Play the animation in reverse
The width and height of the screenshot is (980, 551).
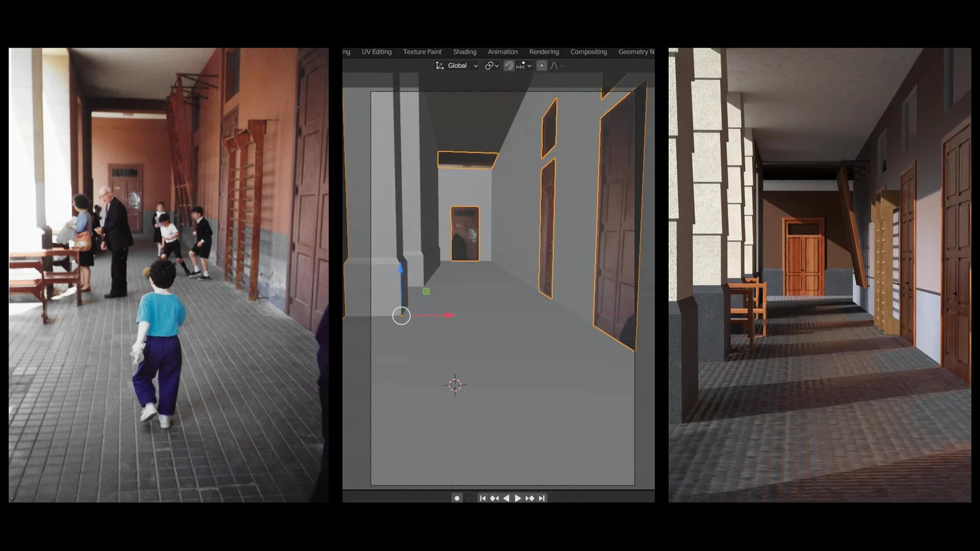pos(506,498)
